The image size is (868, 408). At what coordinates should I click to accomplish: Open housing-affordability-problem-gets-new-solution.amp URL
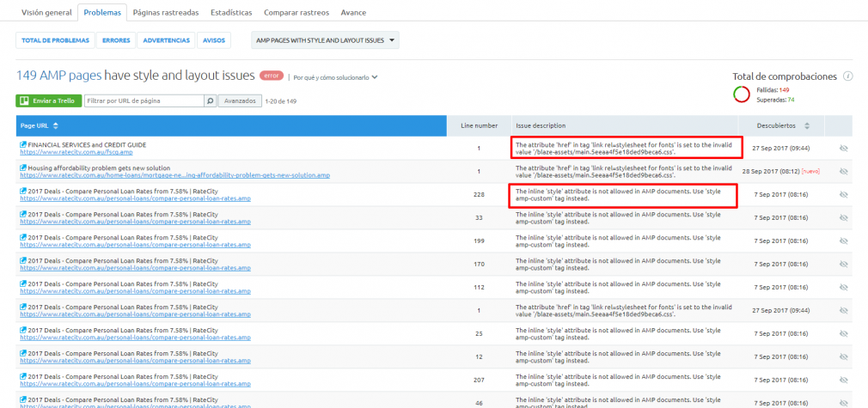(x=175, y=175)
